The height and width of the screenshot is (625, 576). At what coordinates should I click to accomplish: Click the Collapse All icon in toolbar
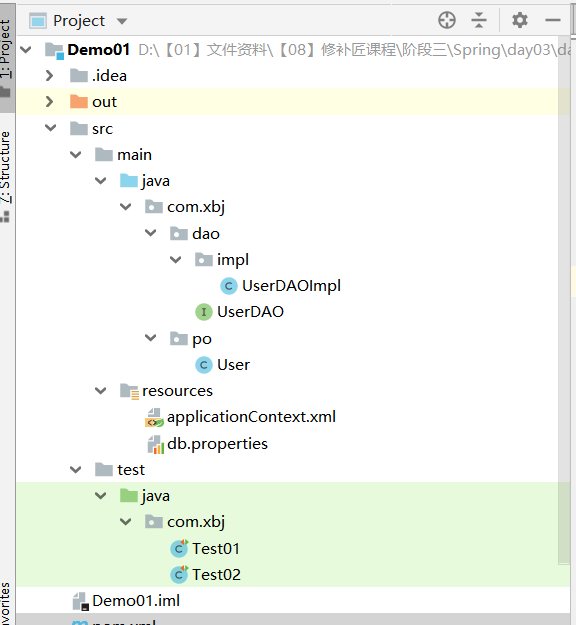tap(479, 20)
